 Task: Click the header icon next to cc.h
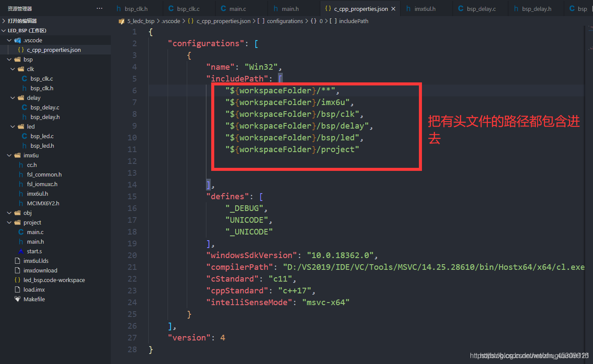[21, 165]
